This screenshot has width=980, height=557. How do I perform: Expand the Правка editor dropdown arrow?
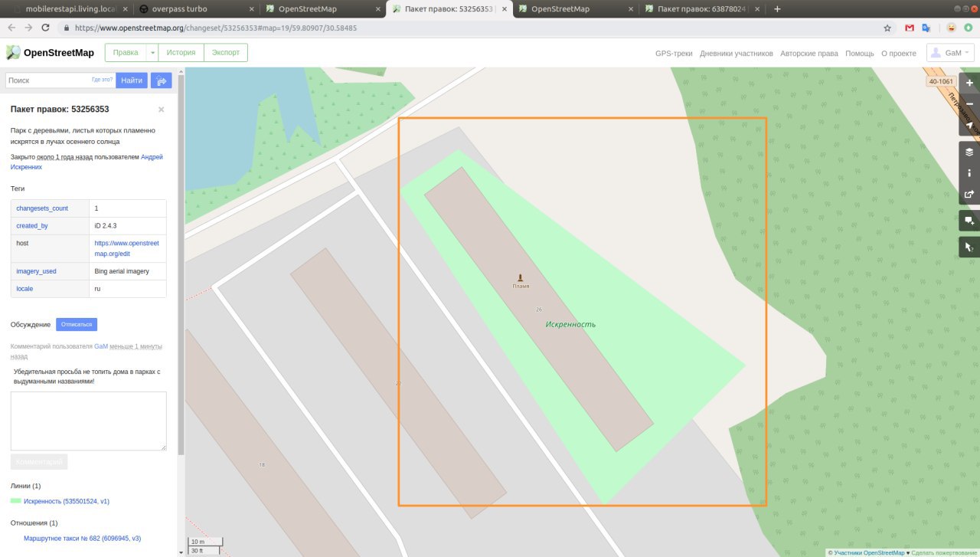tap(152, 53)
